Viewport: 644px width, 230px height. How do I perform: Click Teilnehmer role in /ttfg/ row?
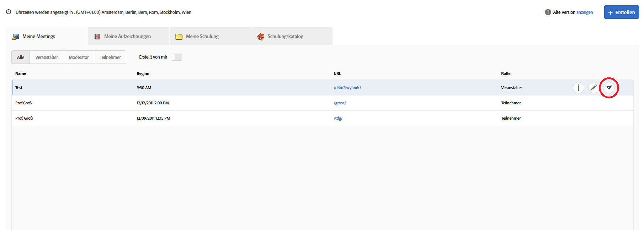[511, 118]
